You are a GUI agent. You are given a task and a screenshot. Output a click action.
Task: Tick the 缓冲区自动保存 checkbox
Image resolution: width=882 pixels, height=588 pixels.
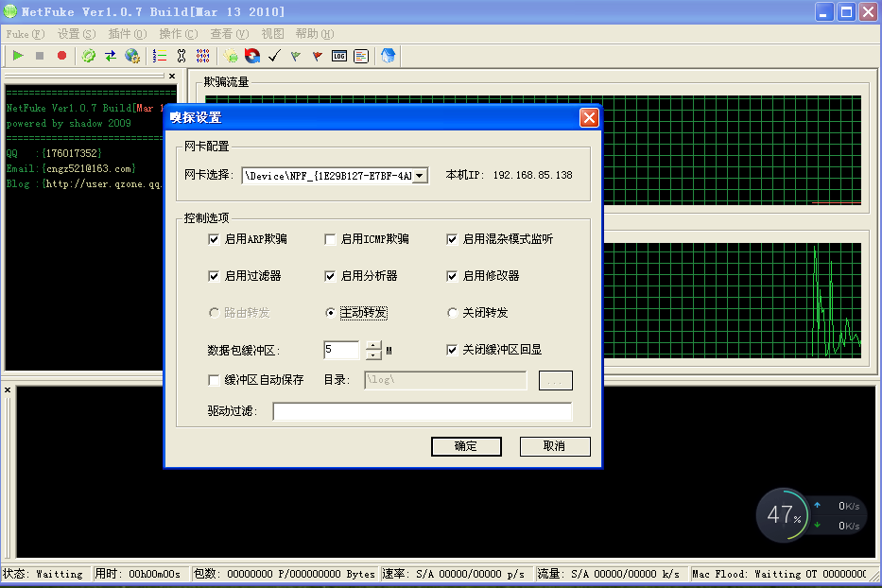pos(214,380)
